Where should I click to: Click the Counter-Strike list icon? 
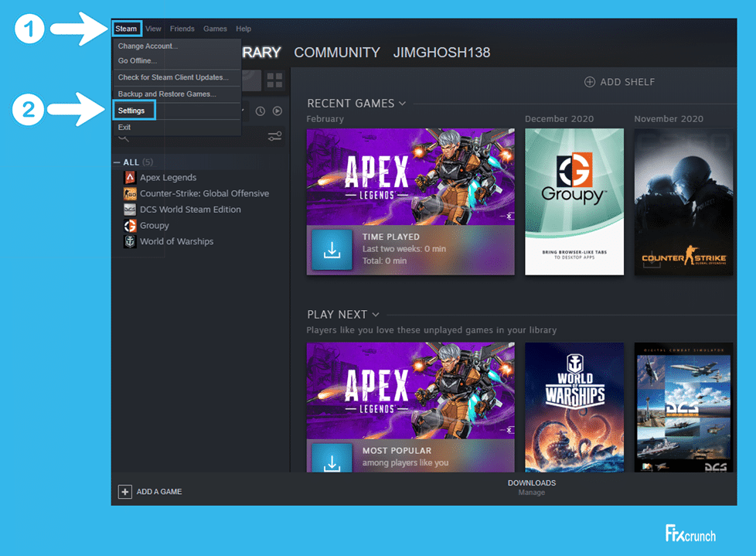tap(130, 194)
